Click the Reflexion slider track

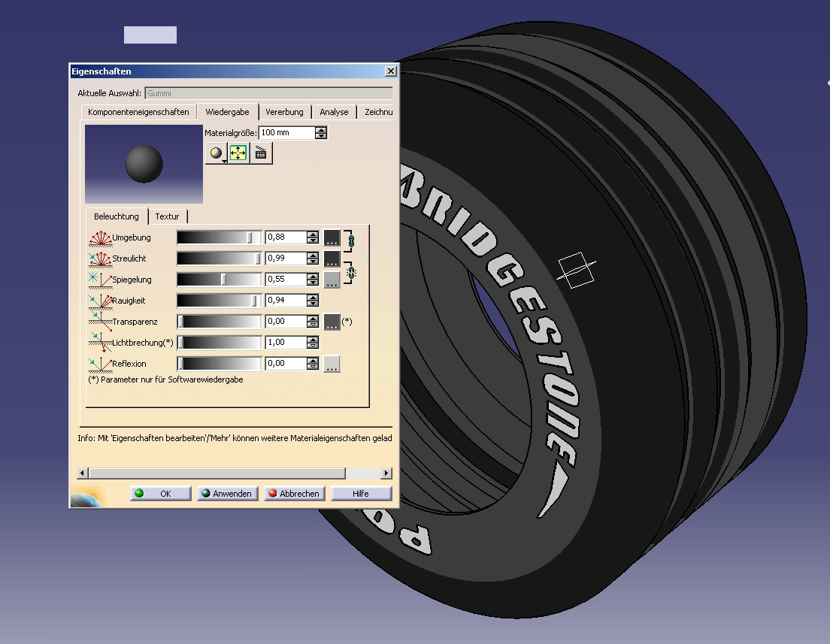pos(219,364)
